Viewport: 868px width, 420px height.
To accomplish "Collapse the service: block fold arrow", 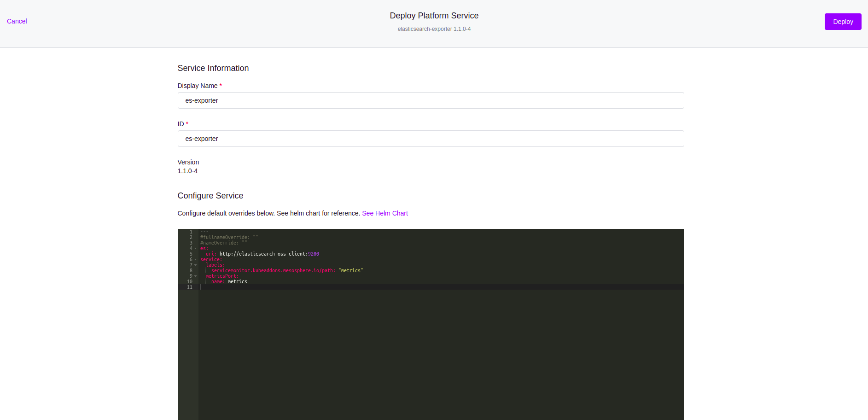I will point(196,260).
